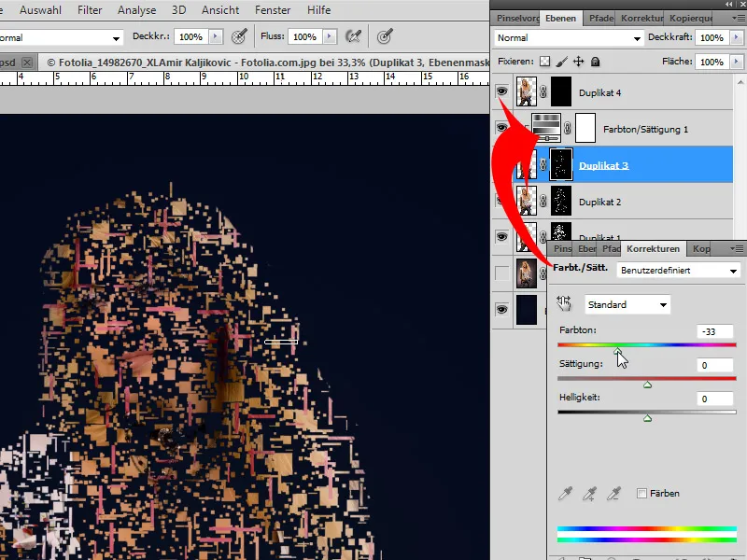Select the on-image adjustment hand tool

[x=564, y=303]
